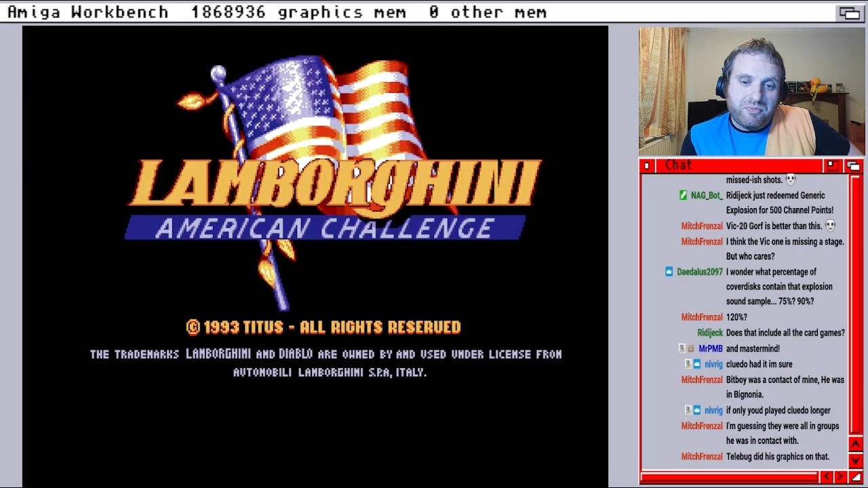
Task: Click the MrPMB username in chat
Action: point(711,348)
